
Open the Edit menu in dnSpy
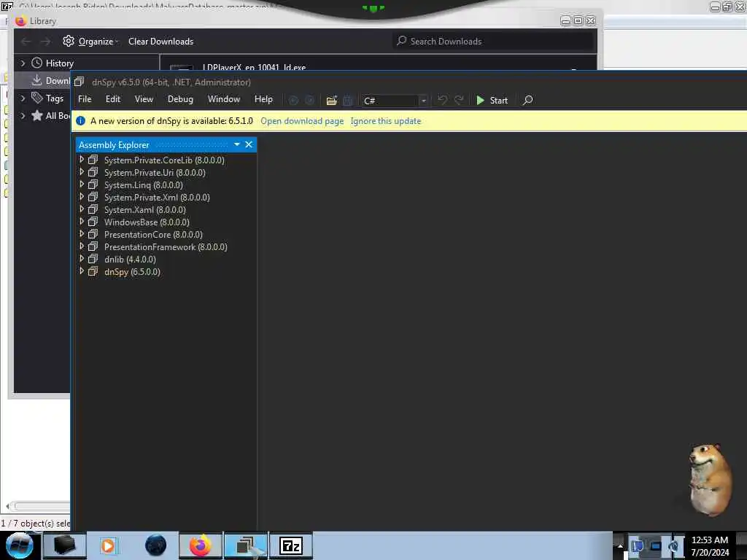coord(113,99)
